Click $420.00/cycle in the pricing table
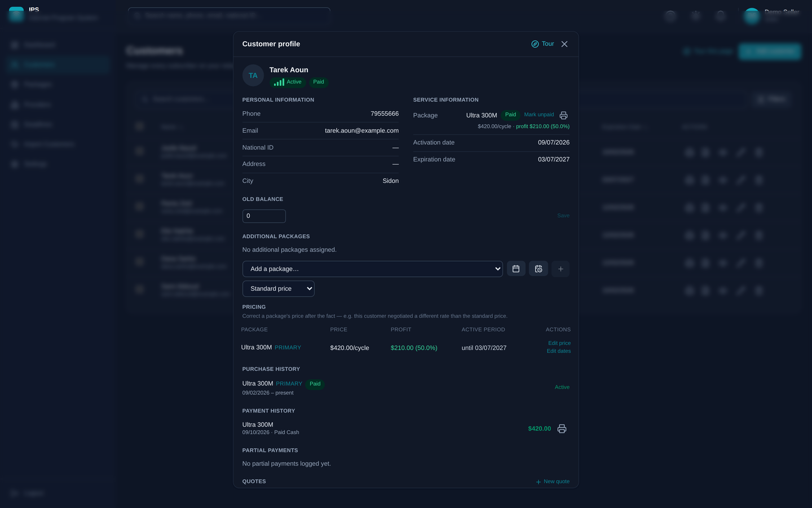The width and height of the screenshot is (812, 508). [x=350, y=348]
